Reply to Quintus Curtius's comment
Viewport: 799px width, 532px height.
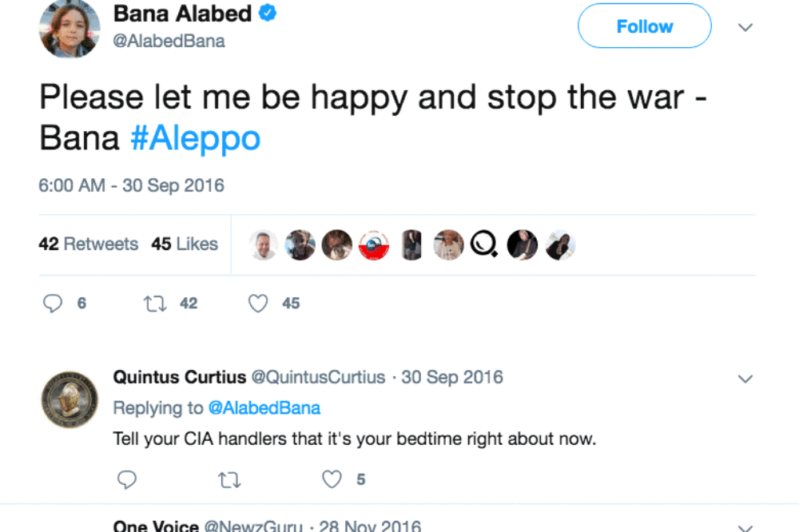pyautogui.click(x=126, y=479)
